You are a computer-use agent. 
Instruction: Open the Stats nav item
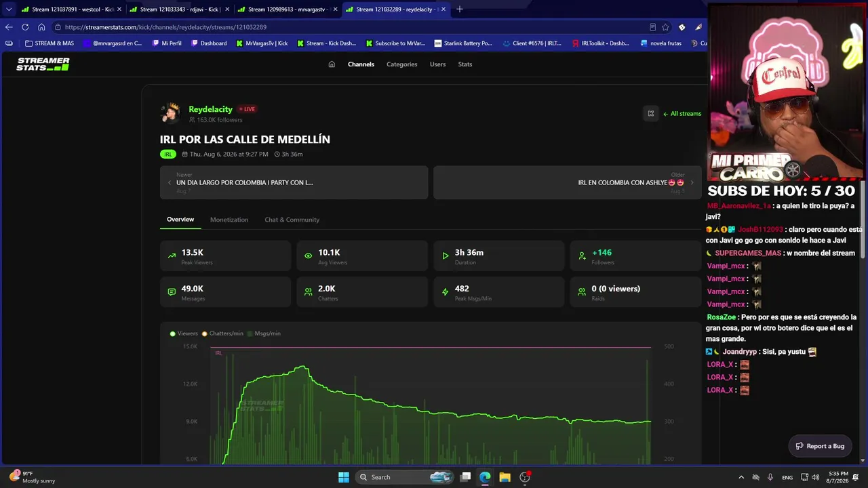tap(465, 64)
